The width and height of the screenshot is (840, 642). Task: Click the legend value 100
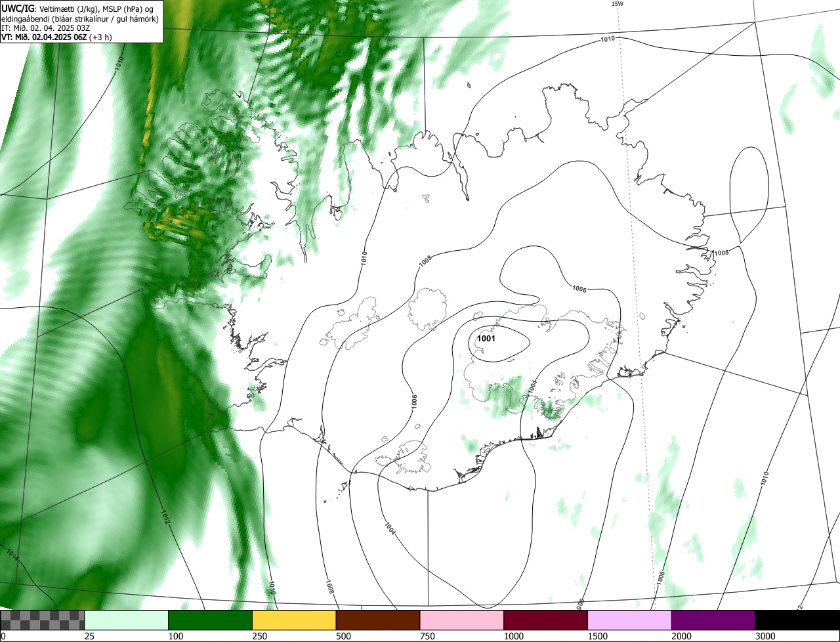[176, 636]
